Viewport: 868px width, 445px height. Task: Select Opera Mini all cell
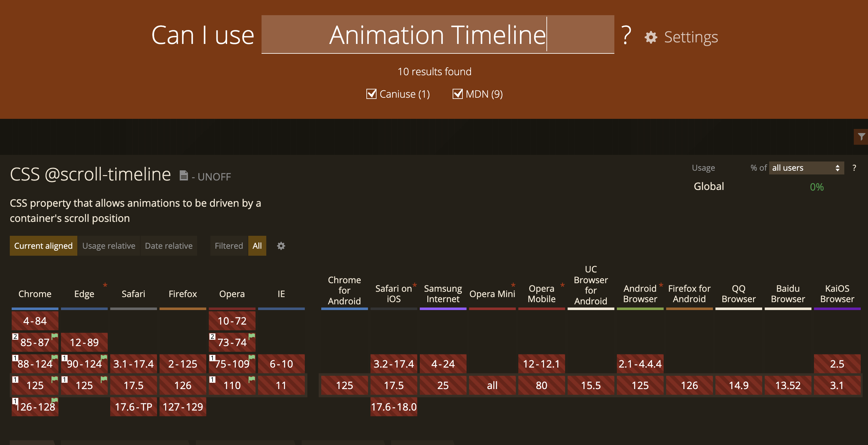pos(492,385)
